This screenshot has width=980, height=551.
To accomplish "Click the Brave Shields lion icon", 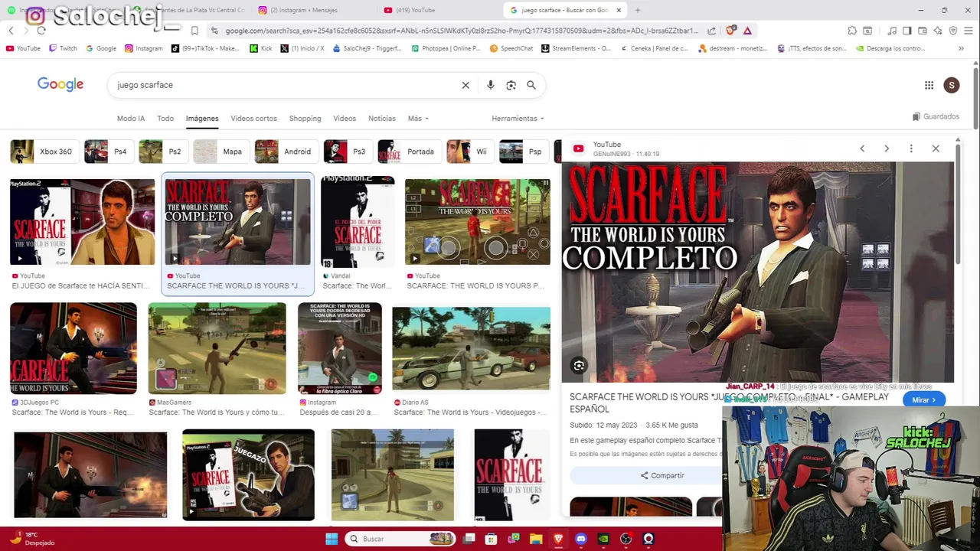I will click(x=730, y=31).
